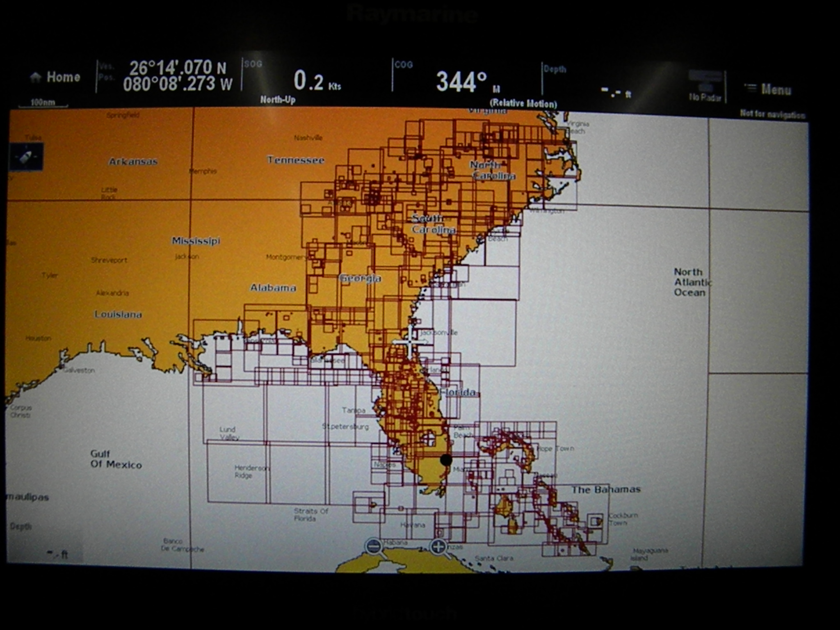This screenshot has width=840, height=630.
Task: Tap the Banco De Campeche label
Action: click(x=183, y=545)
